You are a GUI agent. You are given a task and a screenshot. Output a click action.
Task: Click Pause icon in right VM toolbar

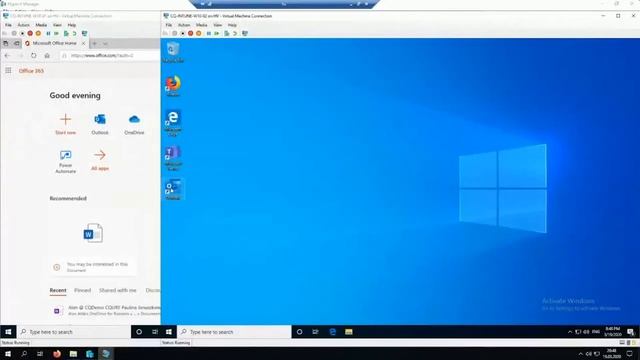pos(209,33)
